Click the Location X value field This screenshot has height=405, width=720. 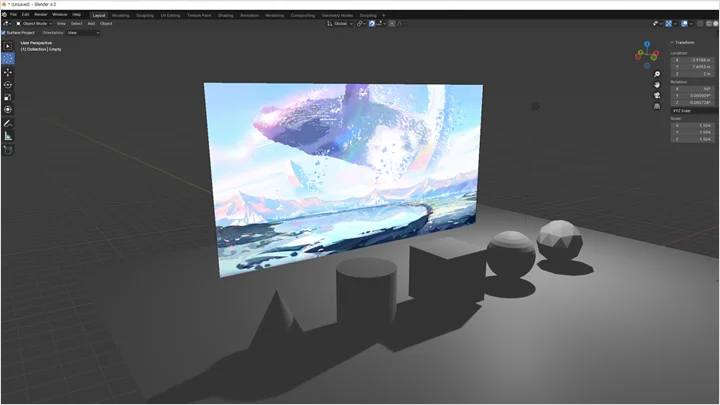[693, 60]
